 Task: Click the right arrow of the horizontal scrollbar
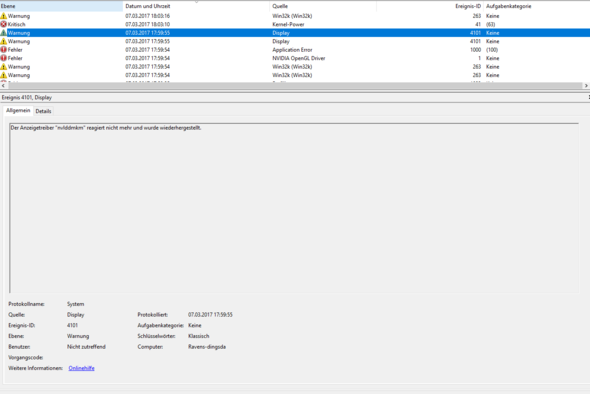586,86
